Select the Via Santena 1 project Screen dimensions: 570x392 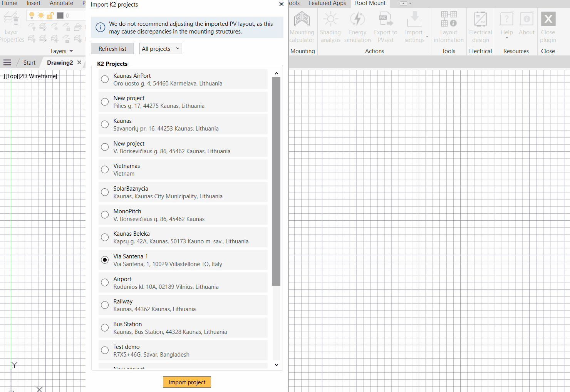[x=105, y=260]
